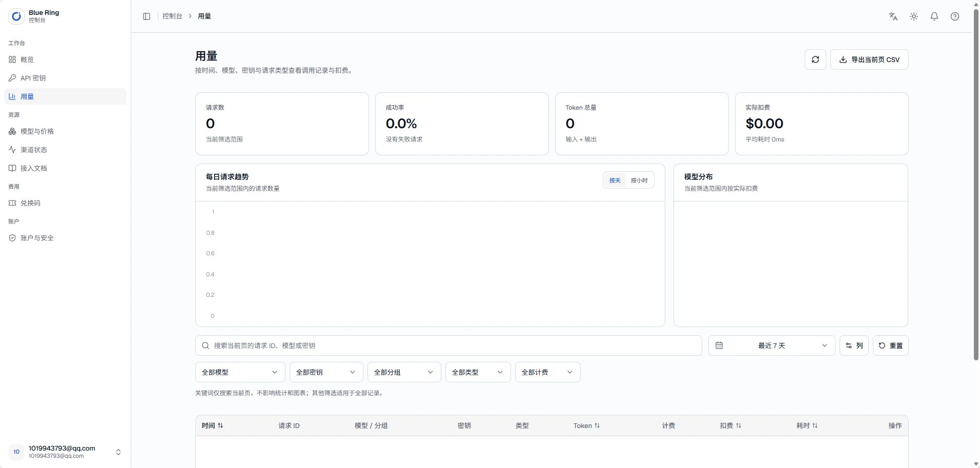Open the 全部密钥 filter dropdown
This screenshot has width=980, height=468.
pos(326,372)
